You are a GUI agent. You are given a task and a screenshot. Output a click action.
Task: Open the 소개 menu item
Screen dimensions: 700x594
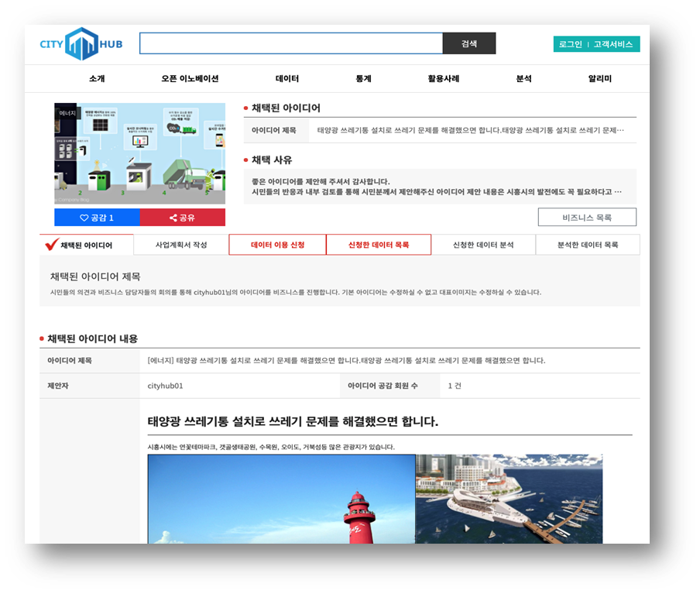click(97, 78)
